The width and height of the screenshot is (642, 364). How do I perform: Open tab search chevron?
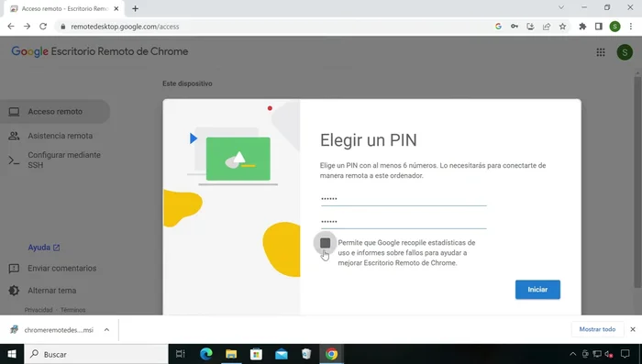[561, 7]
